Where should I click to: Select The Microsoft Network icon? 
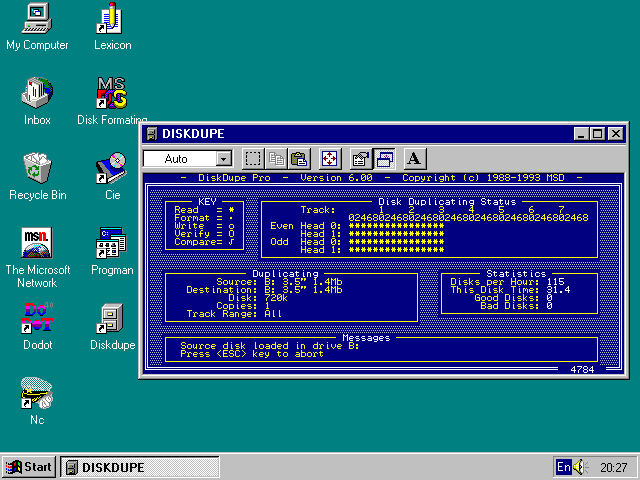(x=37, y=243)
